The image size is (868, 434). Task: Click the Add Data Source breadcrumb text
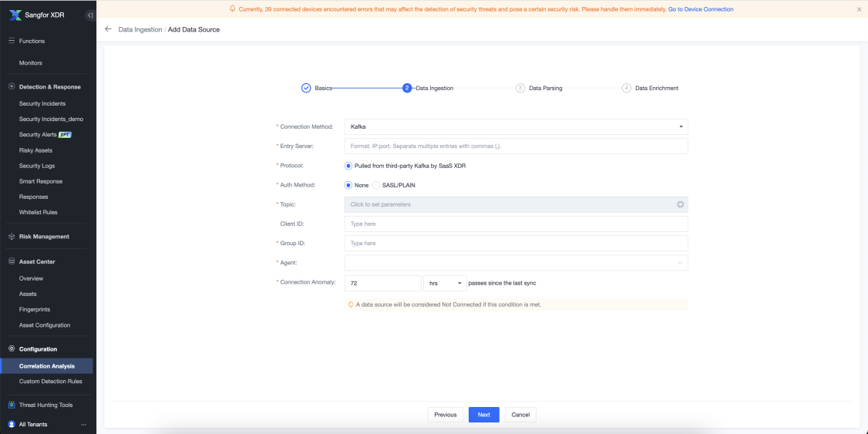click(193, 29)
